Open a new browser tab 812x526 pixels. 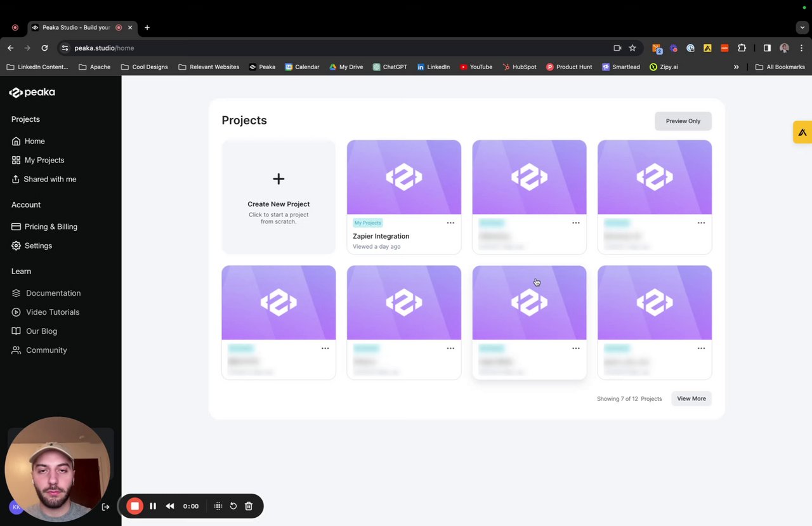(x=147, y=27)
